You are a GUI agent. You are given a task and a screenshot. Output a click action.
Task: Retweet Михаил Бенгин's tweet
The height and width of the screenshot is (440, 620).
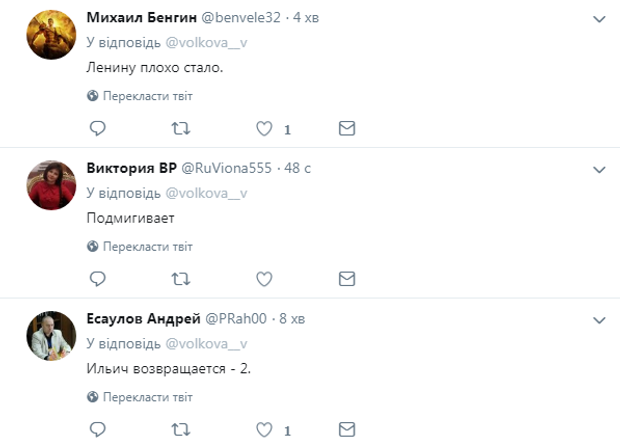point(181,129)
